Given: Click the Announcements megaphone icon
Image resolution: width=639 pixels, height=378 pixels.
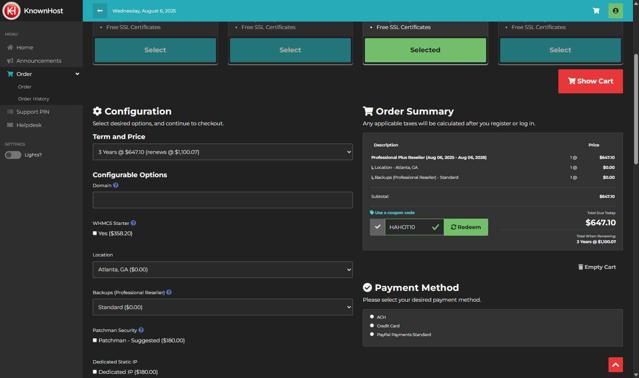Looking at the screenshot, I should tap(10, 61).
